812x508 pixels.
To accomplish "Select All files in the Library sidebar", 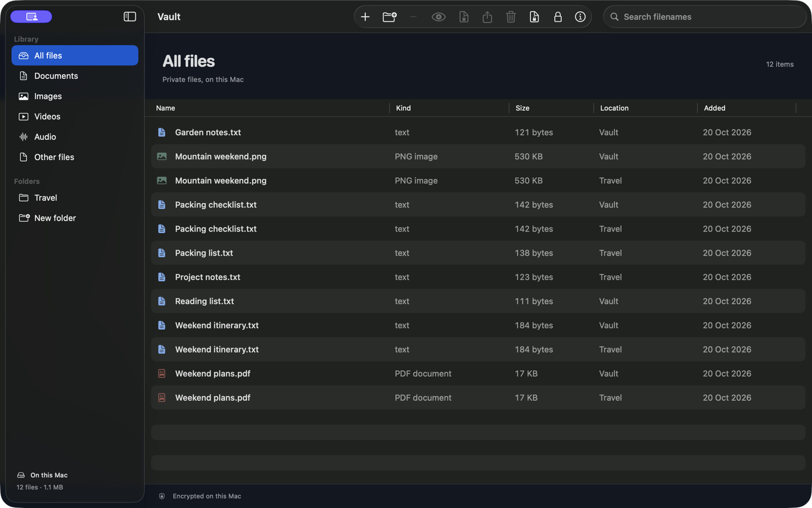I will click(75, 55).
